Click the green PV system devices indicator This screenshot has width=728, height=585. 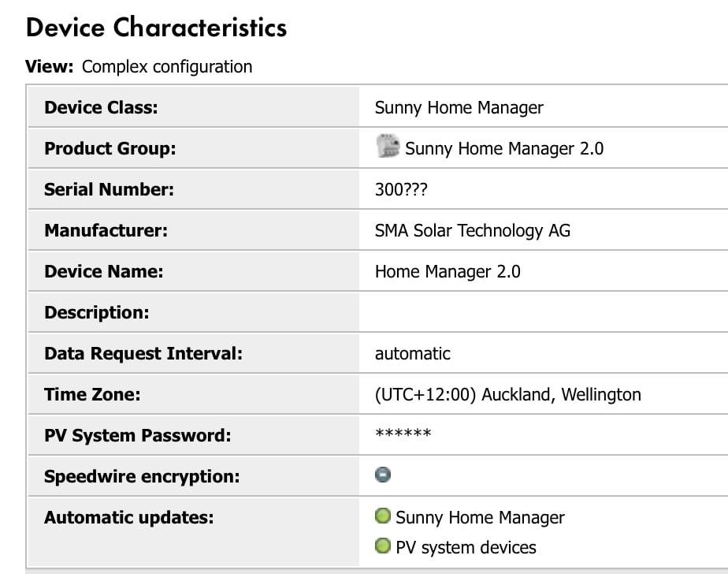click(383, 546)
